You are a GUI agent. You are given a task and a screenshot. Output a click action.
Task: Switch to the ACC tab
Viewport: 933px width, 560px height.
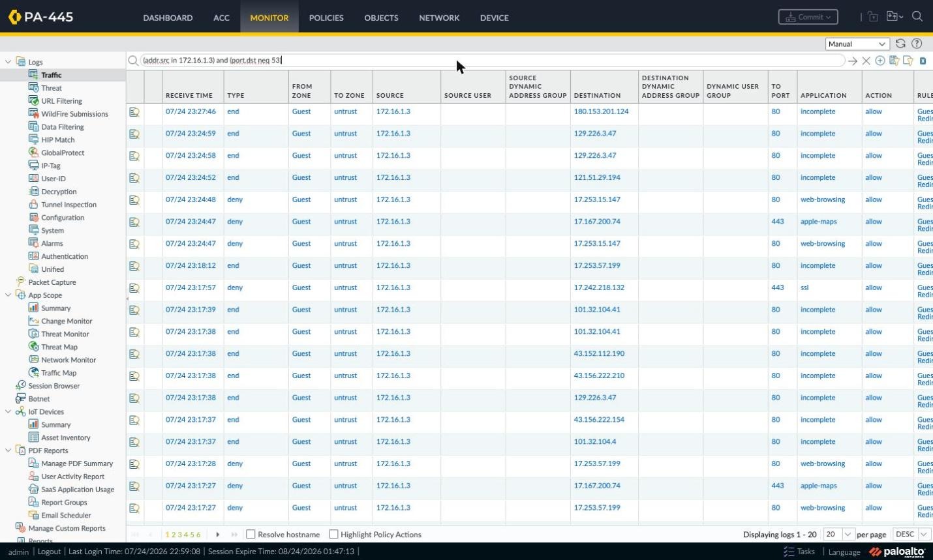pyautogui.click(x=221, y=18)
